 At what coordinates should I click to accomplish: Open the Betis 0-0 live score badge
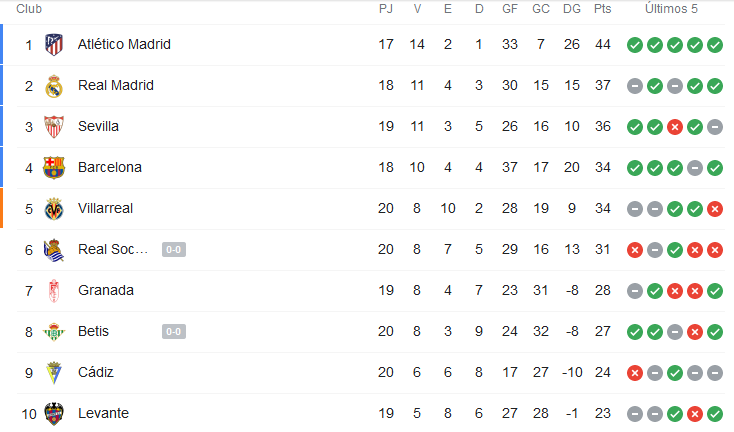click(174, 332)
